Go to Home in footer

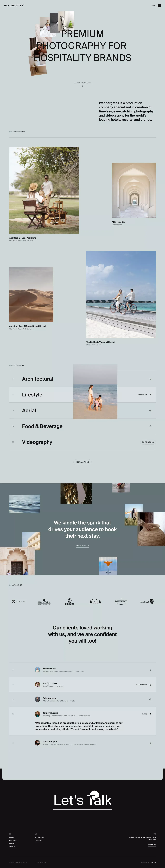(x=11, y=837)
